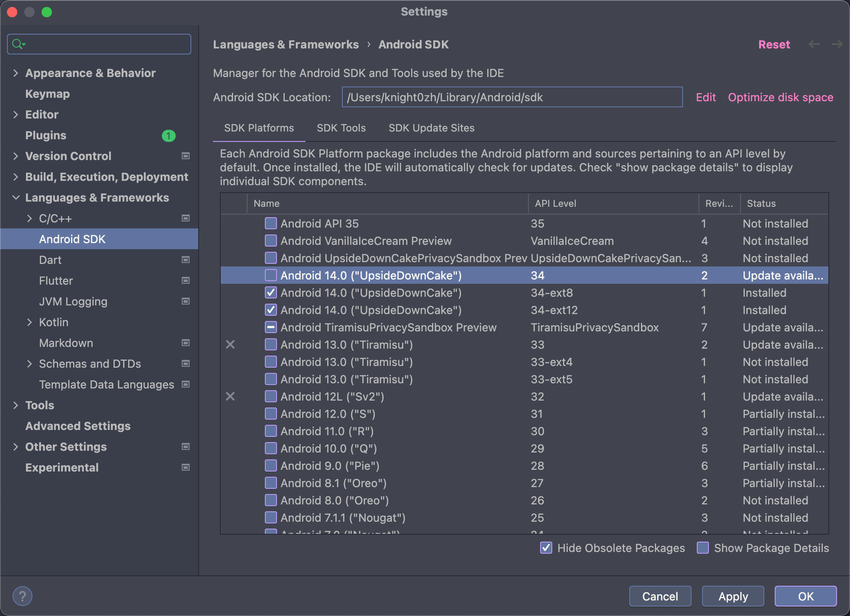Uncheck Android 14.0 34-ext12 checkbox
This screenshot has width=850, height=616.
coord(271,310)
